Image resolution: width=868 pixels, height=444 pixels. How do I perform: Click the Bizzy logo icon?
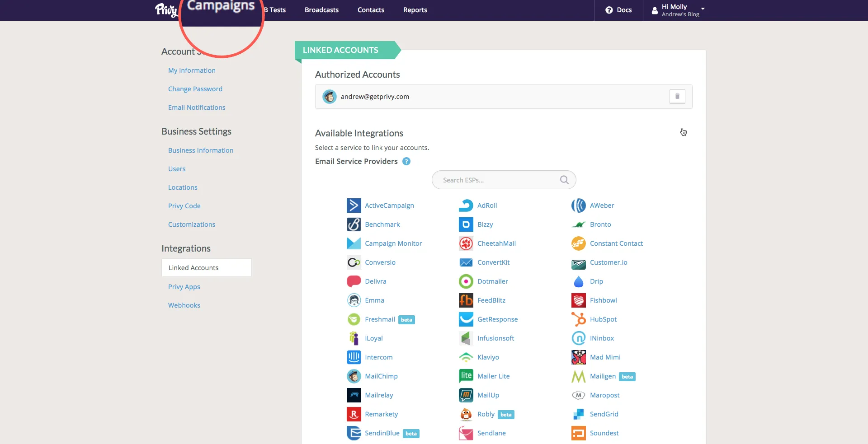(466, 224)
